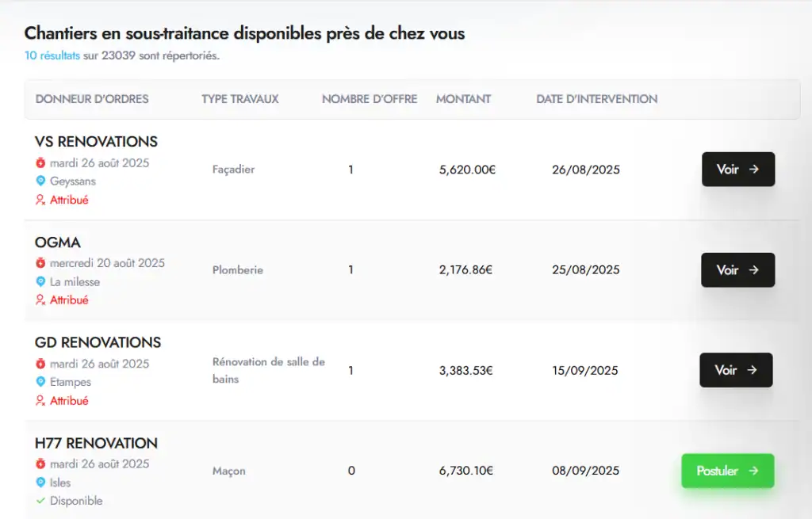The image size is (812, 519).
Task: Click the arrow inside the Postuler button
Action: pos(753,471)
